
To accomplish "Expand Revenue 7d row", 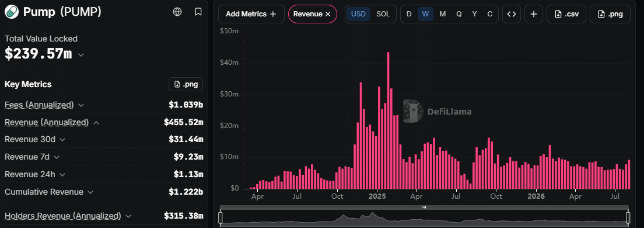I will click(56, 157).
